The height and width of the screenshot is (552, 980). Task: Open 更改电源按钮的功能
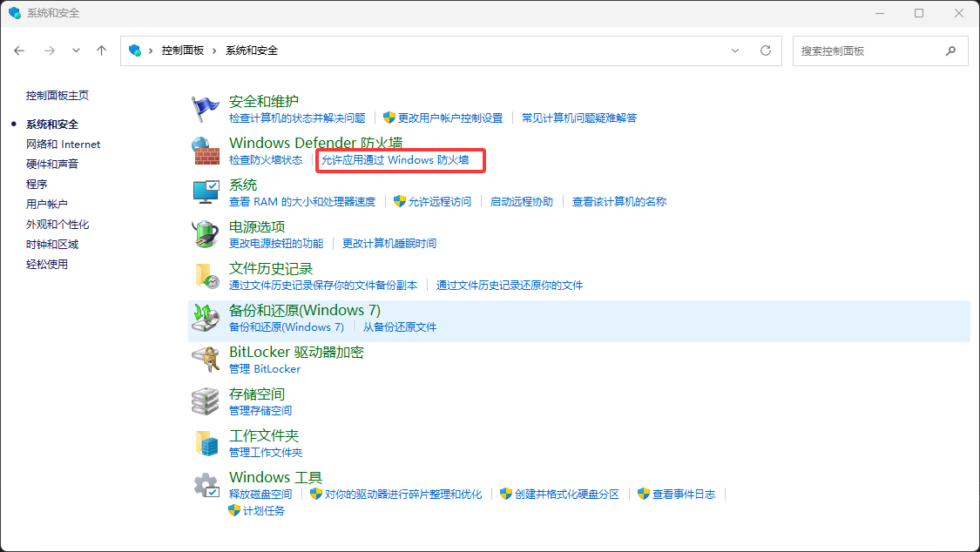[276, 244]
